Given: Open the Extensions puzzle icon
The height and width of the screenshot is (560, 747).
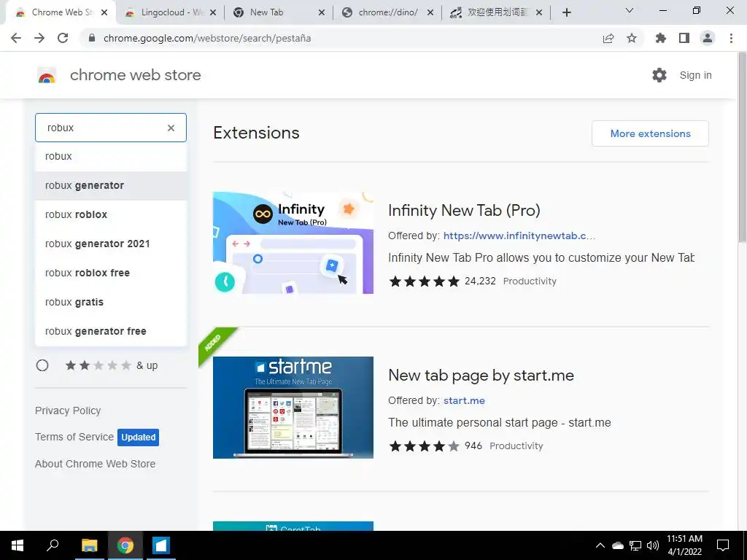Looking at the screenshot, I should pos(660,38).
